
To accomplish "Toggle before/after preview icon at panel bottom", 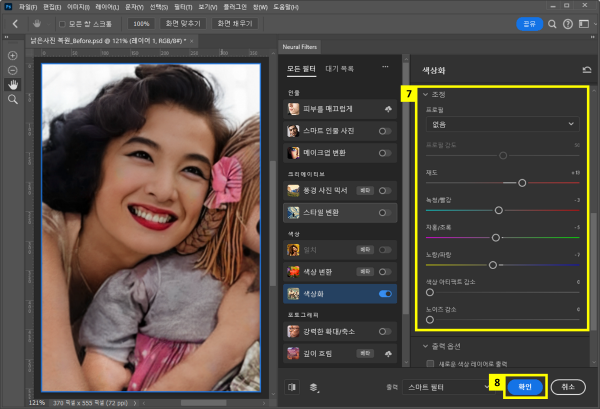I will [x=292, y=385].
